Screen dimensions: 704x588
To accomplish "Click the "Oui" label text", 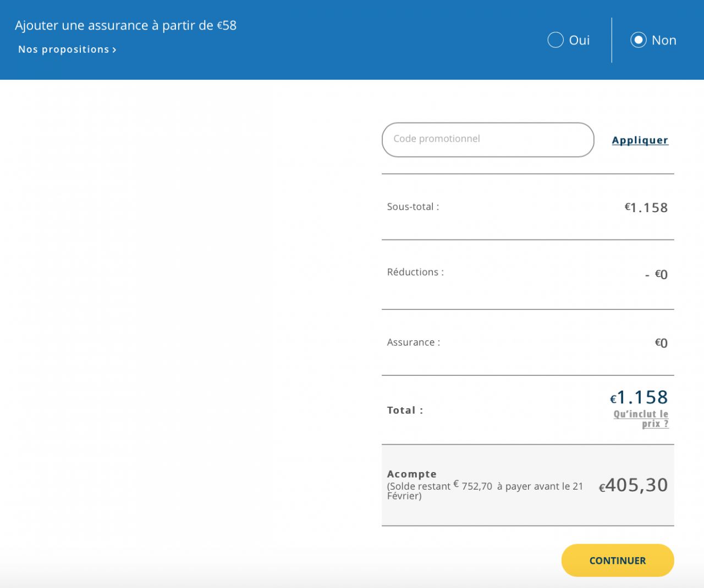I will [x=579, y=40].
